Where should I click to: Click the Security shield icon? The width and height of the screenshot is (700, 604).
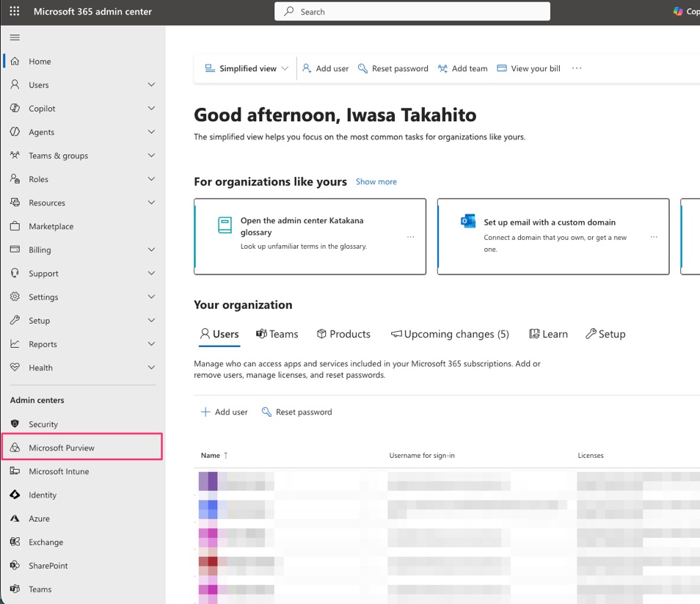15,423
